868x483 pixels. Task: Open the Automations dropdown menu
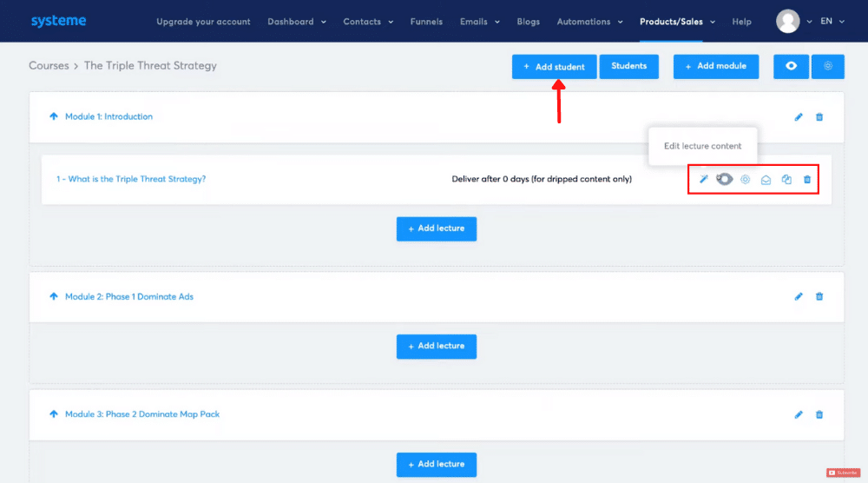589,22
